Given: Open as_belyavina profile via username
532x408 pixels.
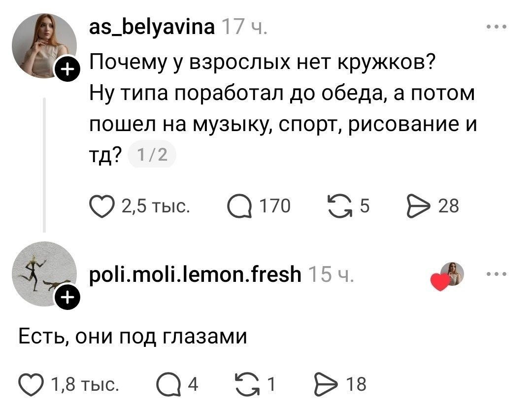Looking at the screenshot, I should pos(152,27).
